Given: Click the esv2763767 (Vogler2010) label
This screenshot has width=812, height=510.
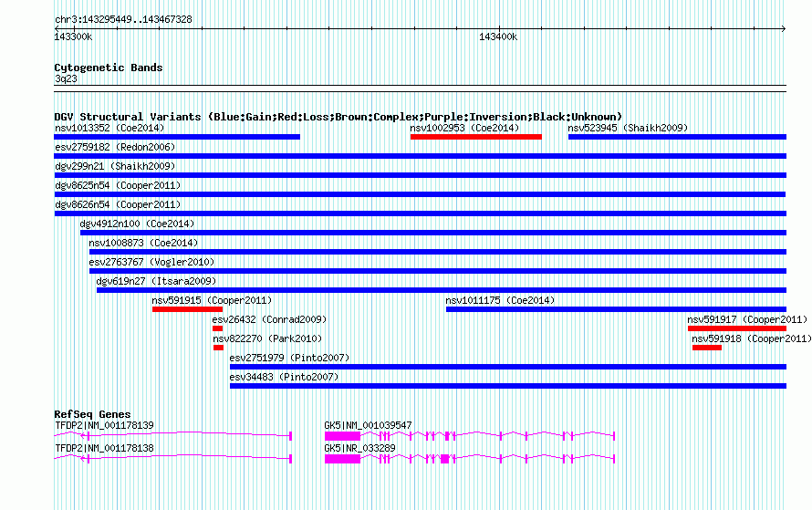Looking at the screenshot, I should 151,262.
